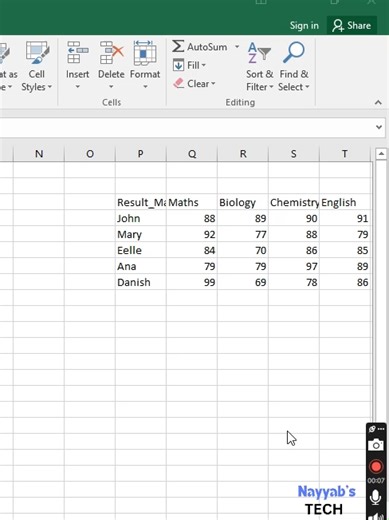This screenshot has width=389, height=520.
Task: Click the Share person icon
Action: (x=338, y=26)
